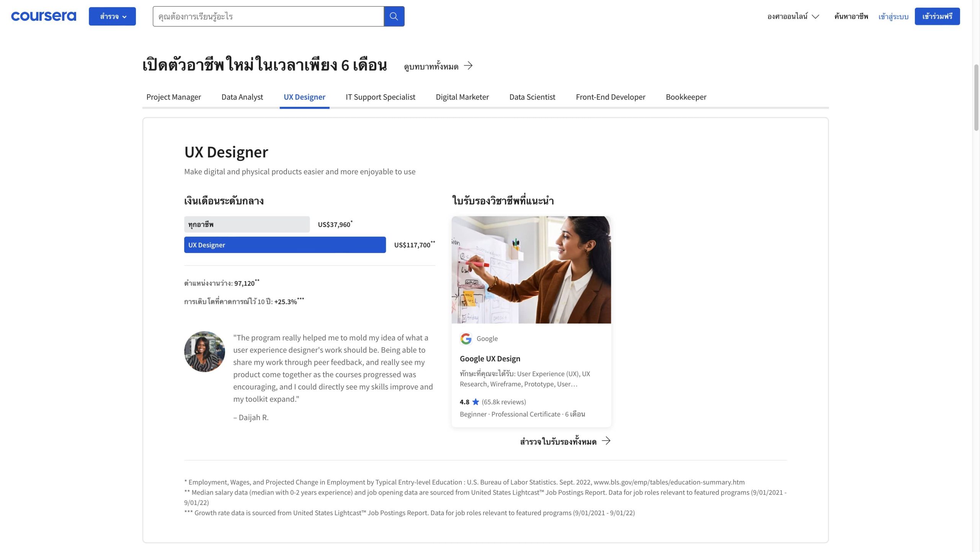Select the Project Manager tab
This screenshot has width=980, height=552.
click(x=173, y=97)
